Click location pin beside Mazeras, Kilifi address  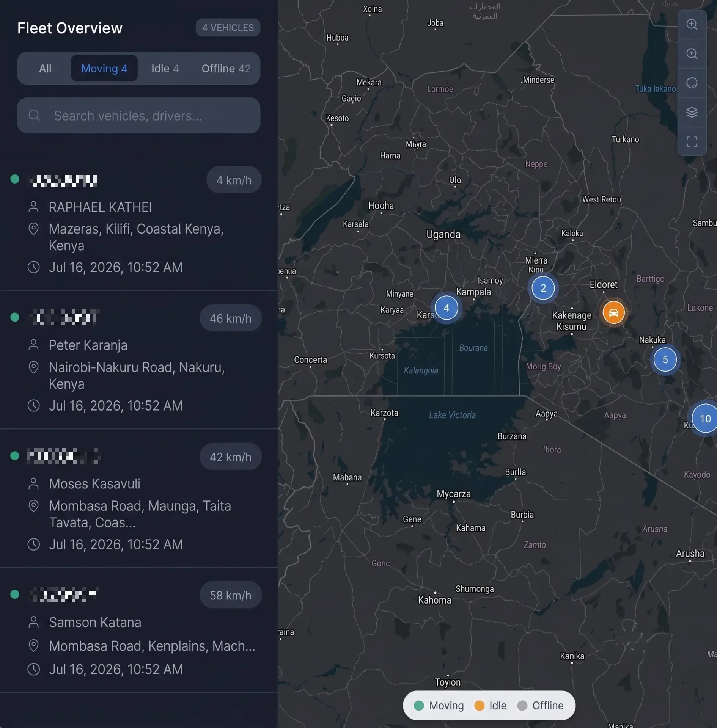[x=34, y=229]
